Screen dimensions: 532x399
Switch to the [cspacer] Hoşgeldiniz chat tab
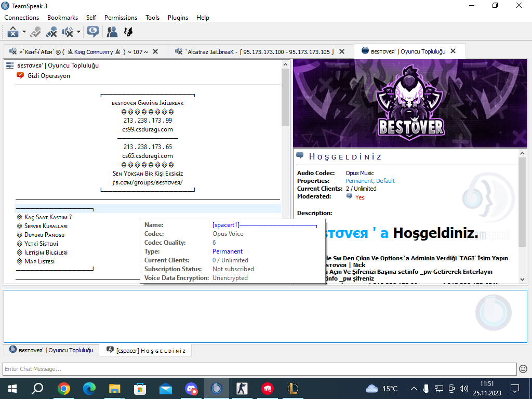tap(145, 350)
